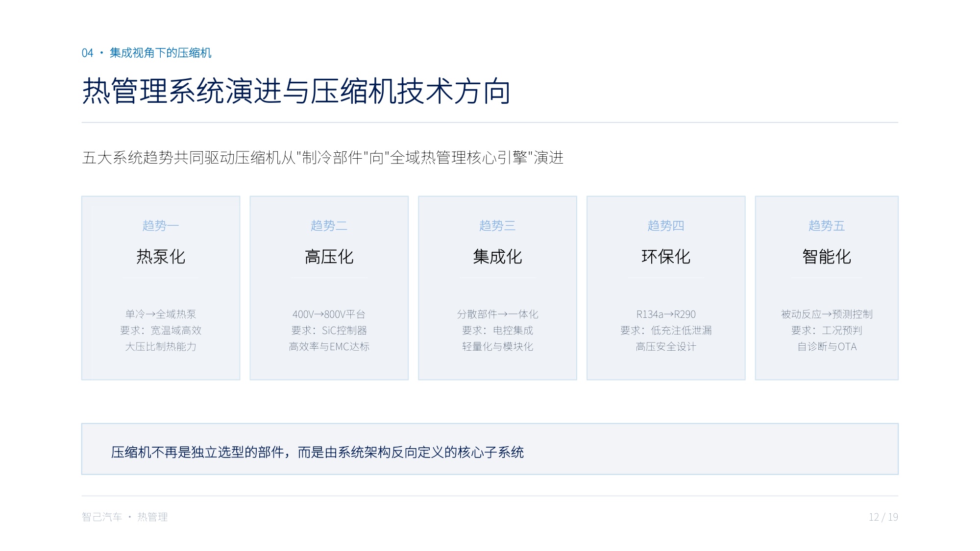Click the 趋势三 label
Screen dimensions: 980x551
click(497, 226)
